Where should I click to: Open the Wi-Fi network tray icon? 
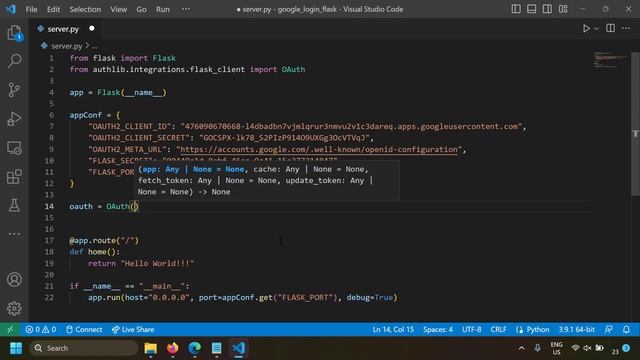pos(576,348)
